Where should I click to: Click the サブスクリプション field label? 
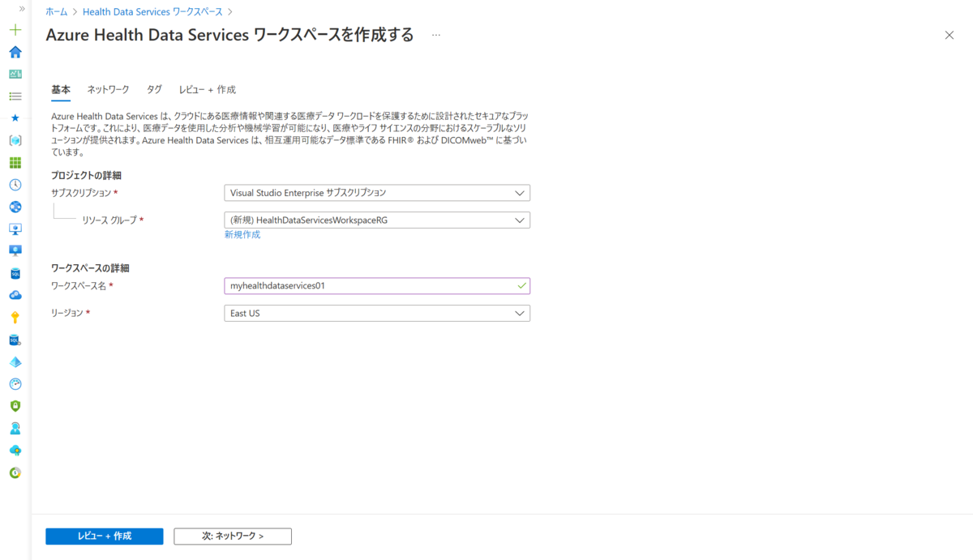coord(84,193)
